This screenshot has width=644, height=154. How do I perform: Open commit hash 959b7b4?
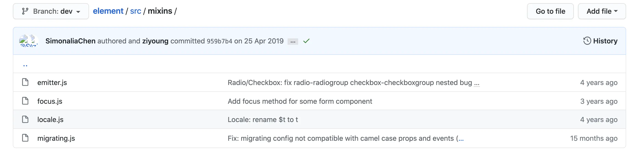pyautogui.click(x=219, y=41)
